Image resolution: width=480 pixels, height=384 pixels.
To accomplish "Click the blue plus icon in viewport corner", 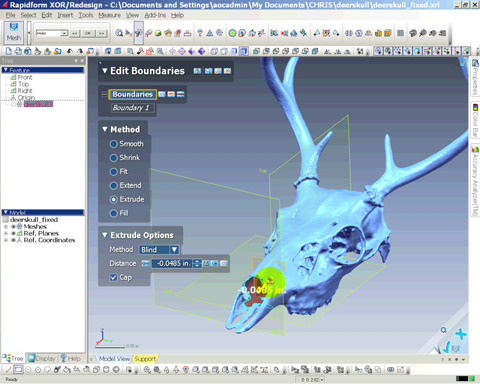I will pyautogui.click(x=461, y=334).
